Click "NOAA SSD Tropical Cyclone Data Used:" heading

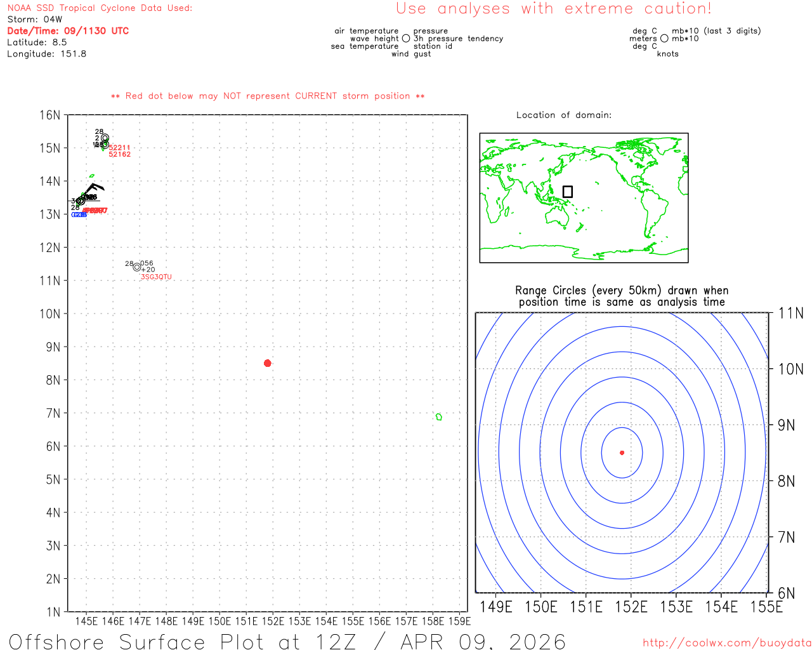coord(100,8)
